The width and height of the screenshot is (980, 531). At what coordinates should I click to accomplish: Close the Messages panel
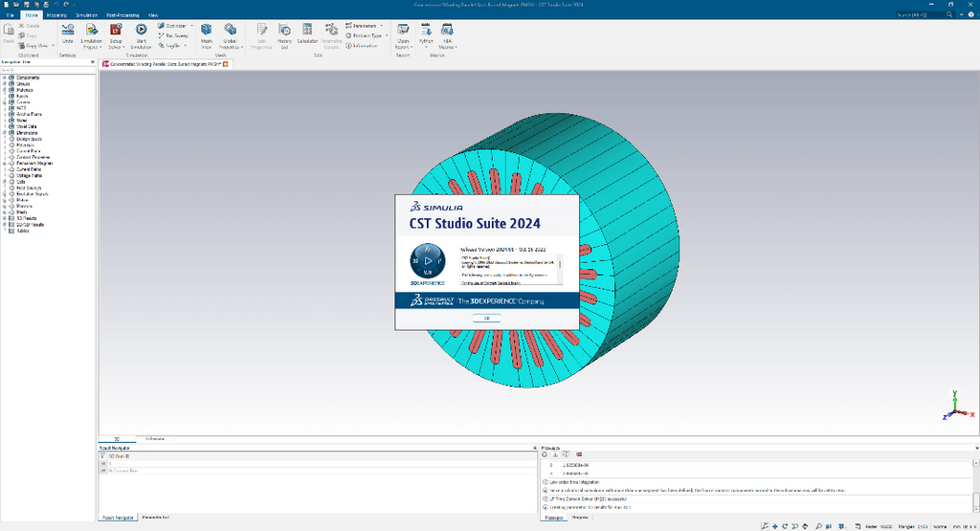point(976,448)
